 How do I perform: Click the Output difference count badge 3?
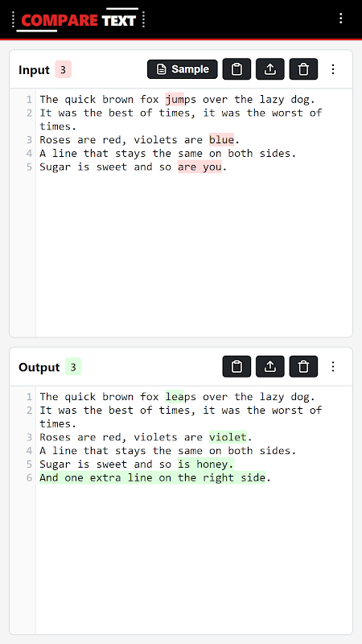pos(73,367)
